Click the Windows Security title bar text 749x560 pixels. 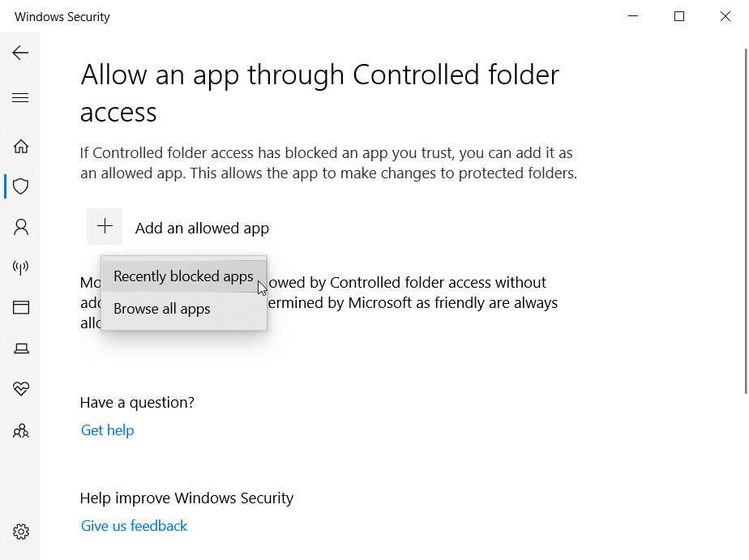62,17
